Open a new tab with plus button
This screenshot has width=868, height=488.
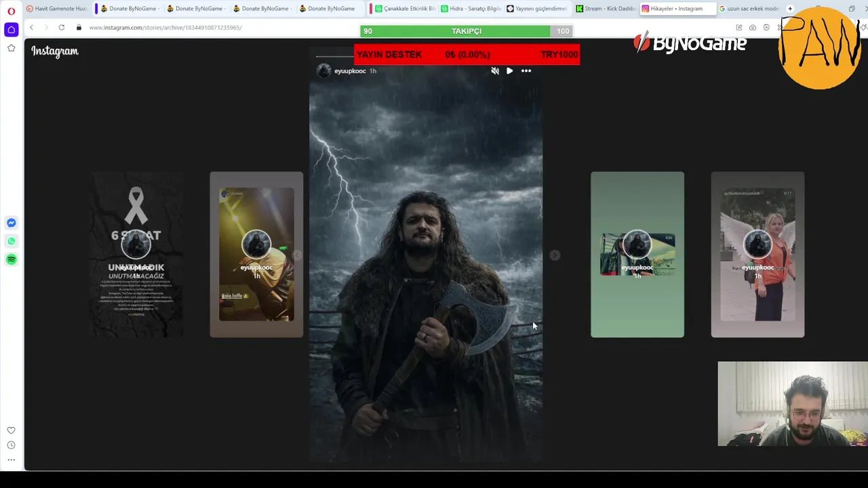[790, 9]
